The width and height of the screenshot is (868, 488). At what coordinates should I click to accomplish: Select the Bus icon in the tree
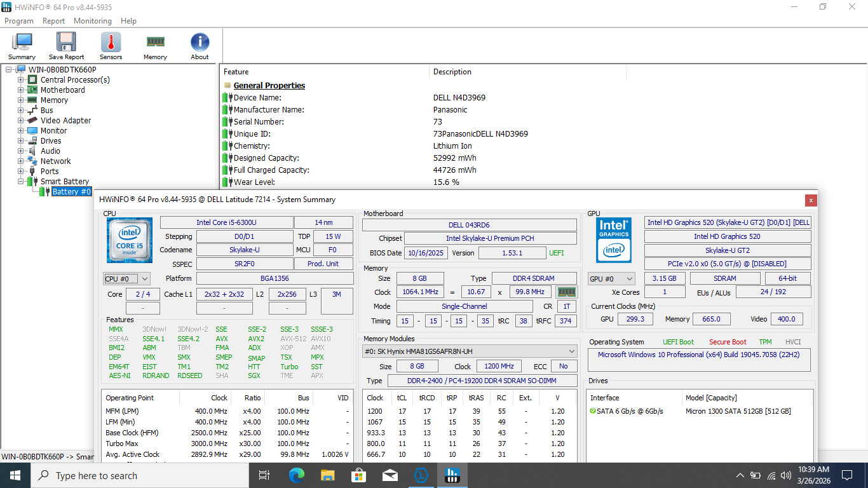32,111
